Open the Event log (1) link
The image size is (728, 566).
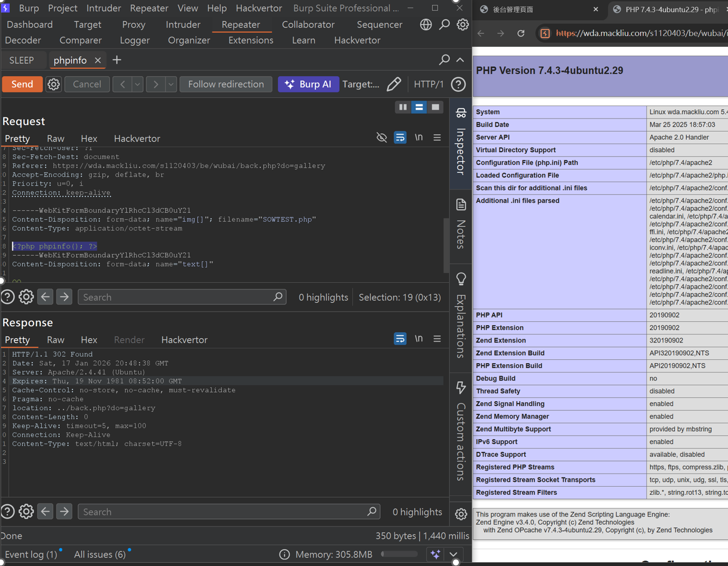point(31,555)
